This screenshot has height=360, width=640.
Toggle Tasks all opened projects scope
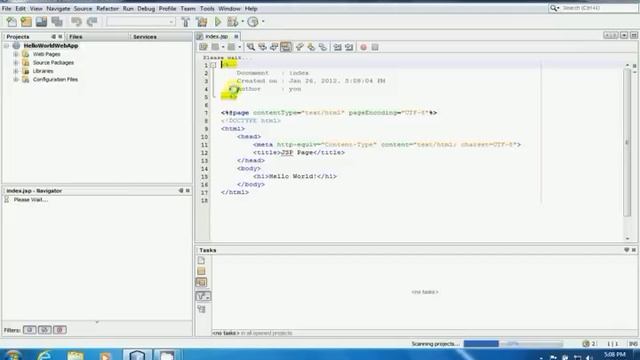tap(201, 282)
